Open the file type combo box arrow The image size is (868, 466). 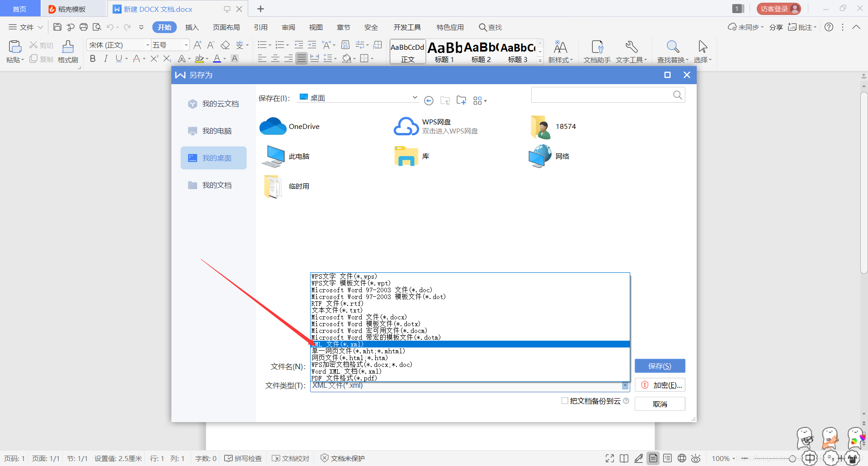tap(625, 385)
